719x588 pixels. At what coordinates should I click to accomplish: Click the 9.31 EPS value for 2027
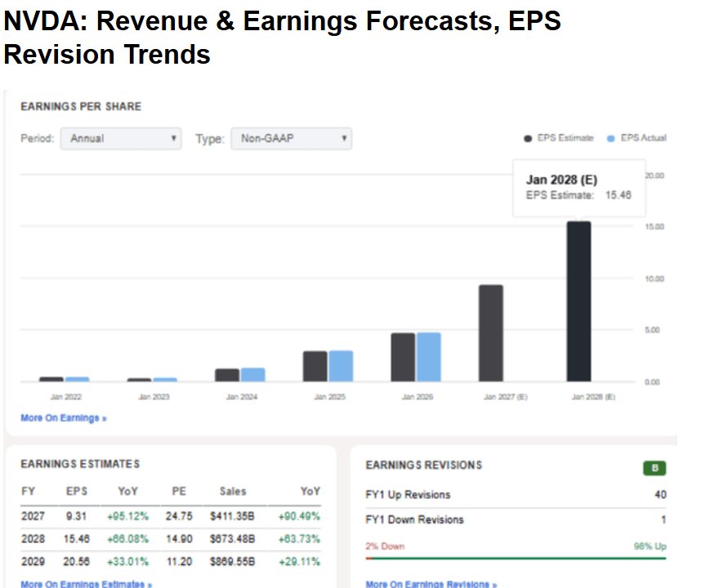click(76, 516)
